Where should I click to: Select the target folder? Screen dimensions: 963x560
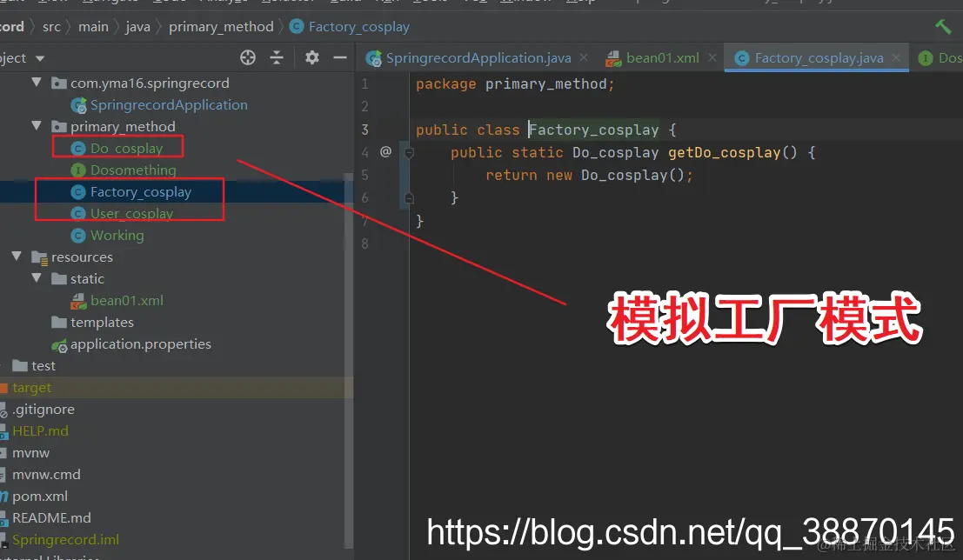click(32, 388)
